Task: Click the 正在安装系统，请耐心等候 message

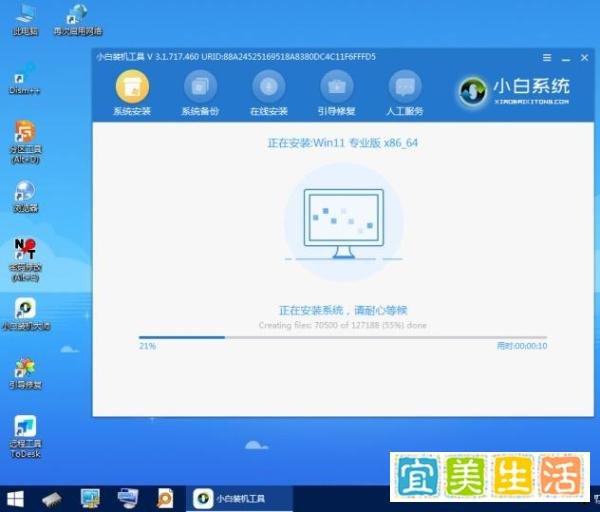Action: (x=343, y=310)
